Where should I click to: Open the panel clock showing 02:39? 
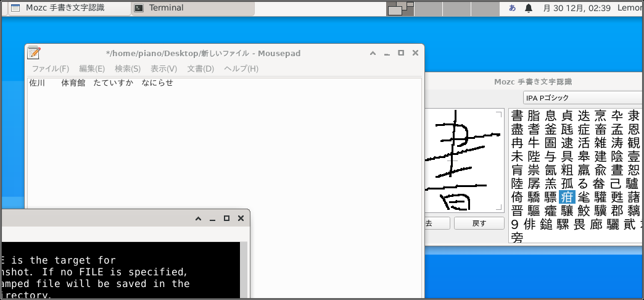(577, 8)
